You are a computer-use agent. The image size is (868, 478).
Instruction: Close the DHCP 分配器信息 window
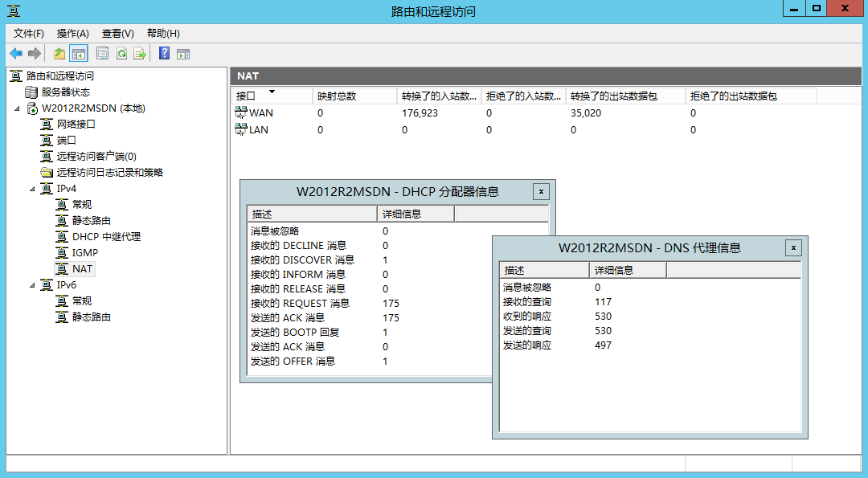[541, 191]
